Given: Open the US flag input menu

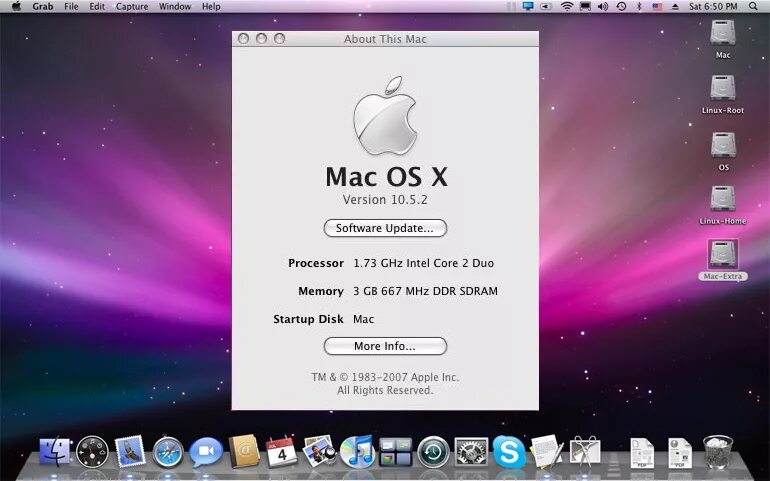Looking at the screenshot, I should 657,6.
